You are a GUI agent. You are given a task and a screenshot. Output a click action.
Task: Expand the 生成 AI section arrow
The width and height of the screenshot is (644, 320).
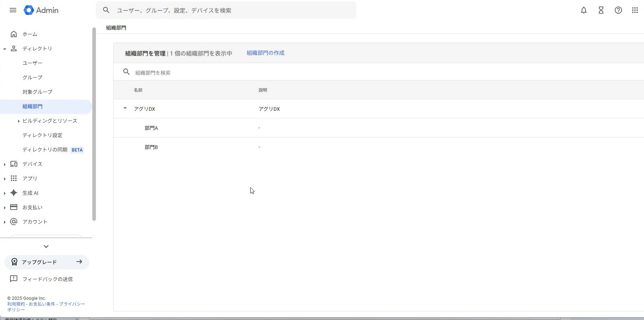(5, 193)
